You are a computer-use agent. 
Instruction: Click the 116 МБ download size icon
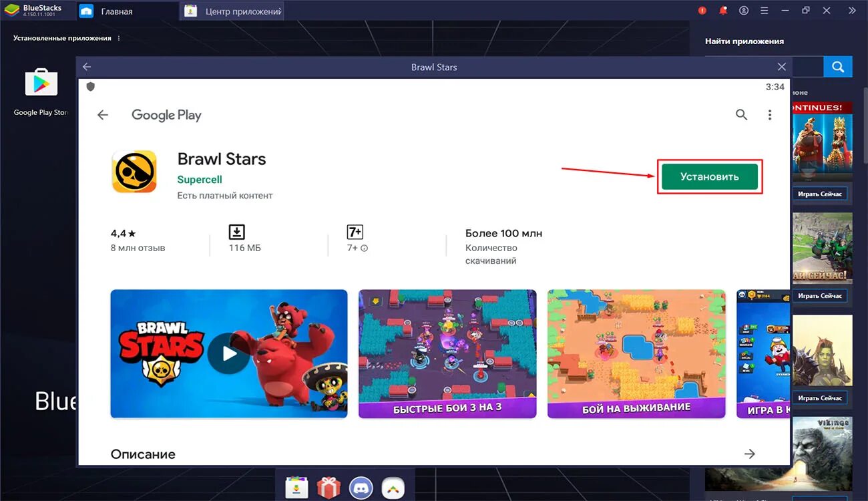(x=236, y=232)
